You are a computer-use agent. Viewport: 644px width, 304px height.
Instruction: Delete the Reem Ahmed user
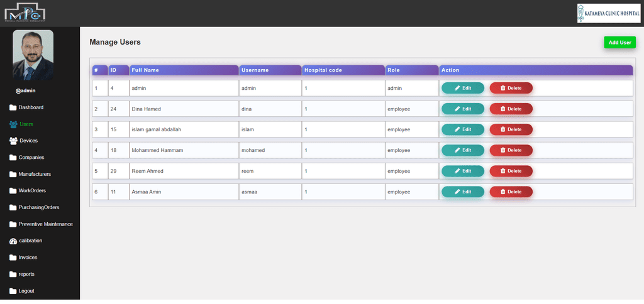(x=511, y=171)
